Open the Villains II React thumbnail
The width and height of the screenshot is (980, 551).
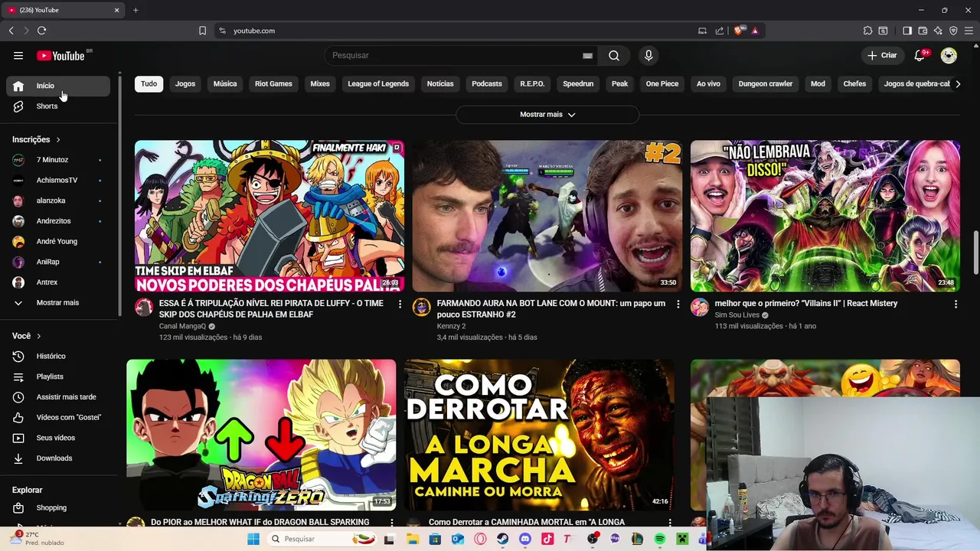click(825, 216)
